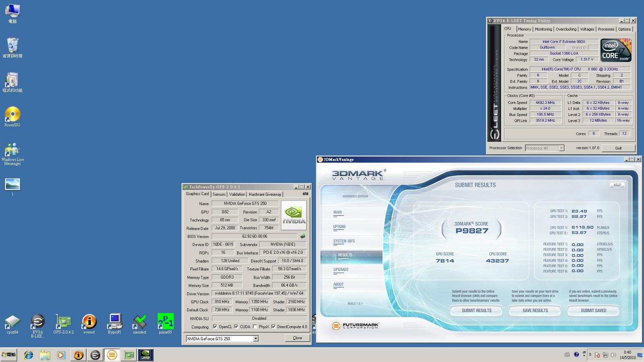The height and width of the screenshot is (362, 644).
Task: Show hidden tray icons chevron
Action: (590, 355)
